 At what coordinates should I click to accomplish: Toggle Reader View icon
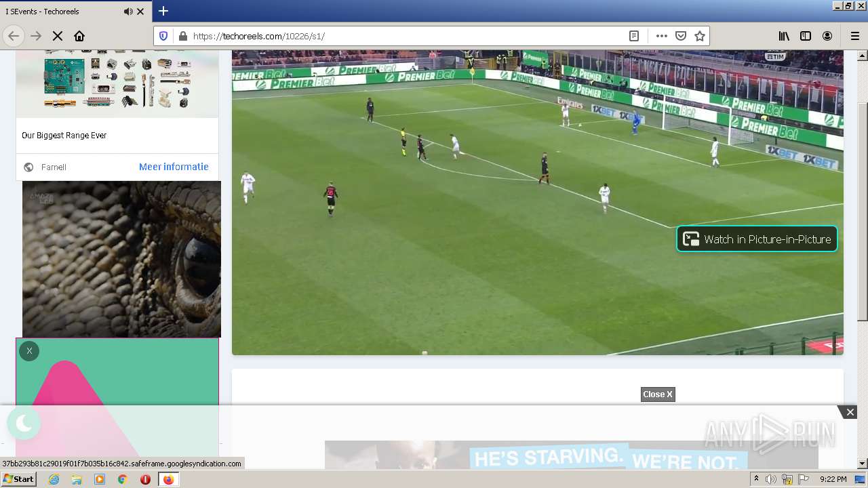coord(634,36)
